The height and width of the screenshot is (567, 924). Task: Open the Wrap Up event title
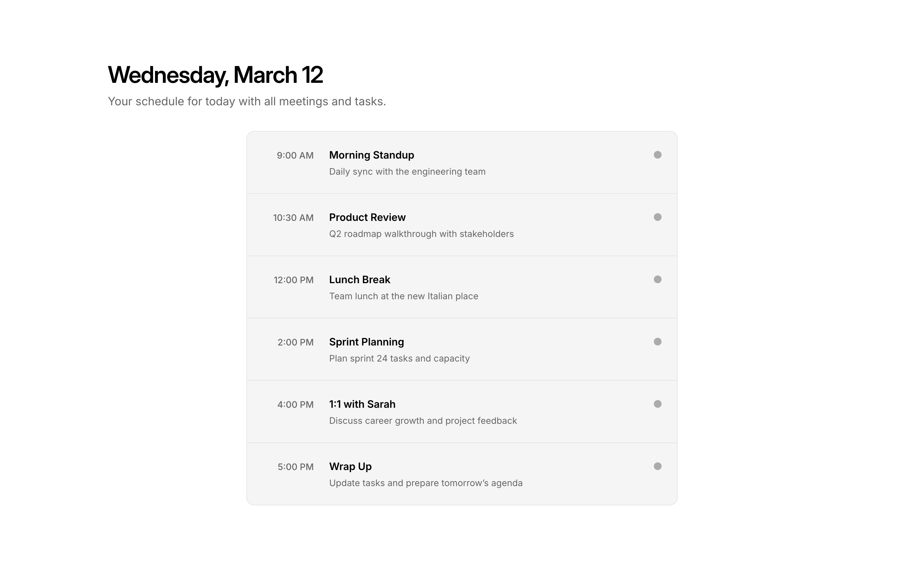[350, 467]
